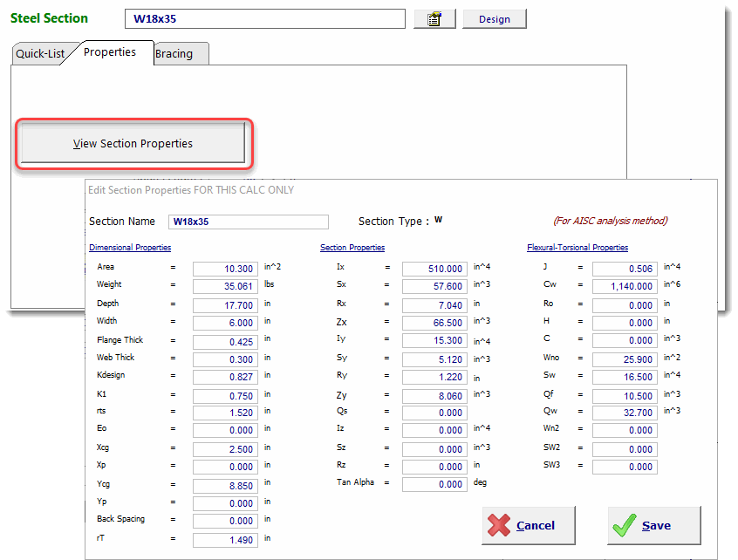Open Flexural-Torsional Properties link
Screen dimensions: 738x560
577,248
